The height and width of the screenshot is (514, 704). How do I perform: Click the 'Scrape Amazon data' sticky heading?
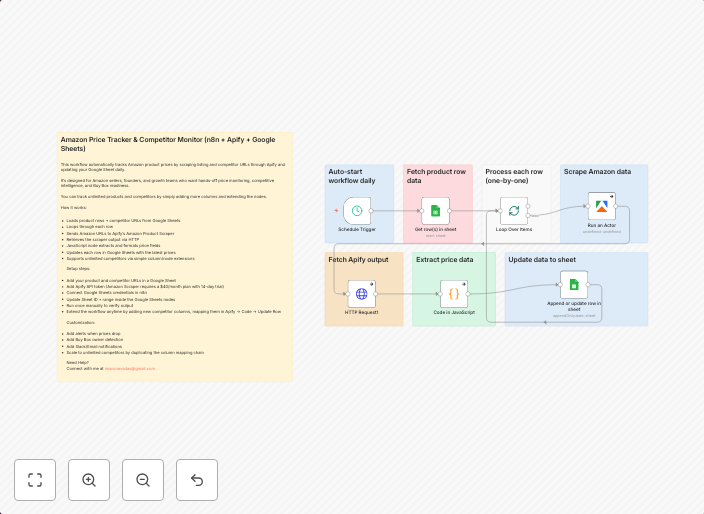tap(597, 171)
